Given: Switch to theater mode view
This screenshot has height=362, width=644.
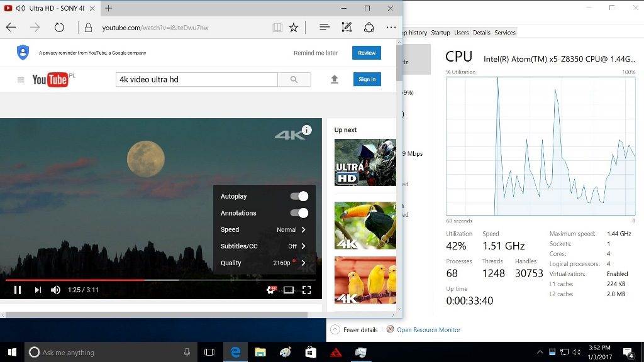Looking at the screenshot, I should (x=289, y=290).
